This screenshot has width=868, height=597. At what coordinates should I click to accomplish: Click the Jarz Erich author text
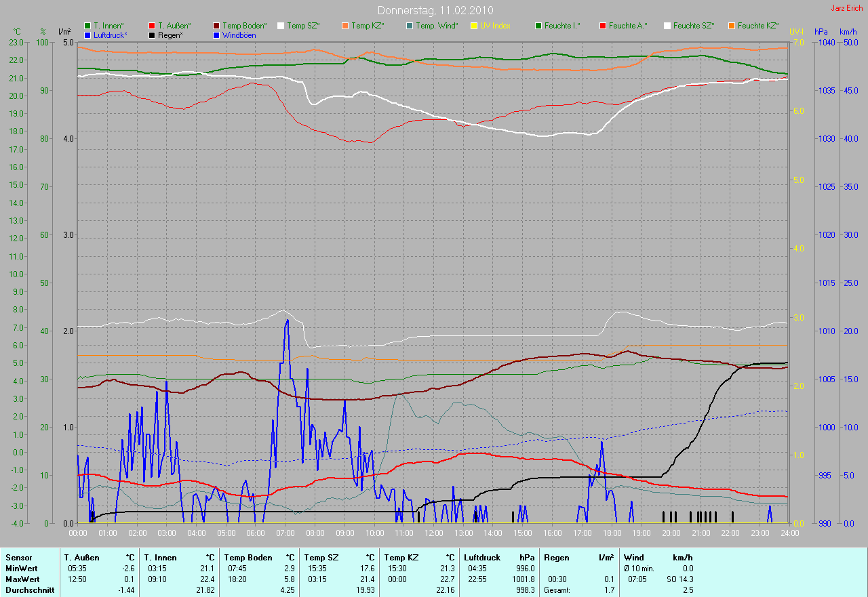pyautogui.click(x=847, y=8)
